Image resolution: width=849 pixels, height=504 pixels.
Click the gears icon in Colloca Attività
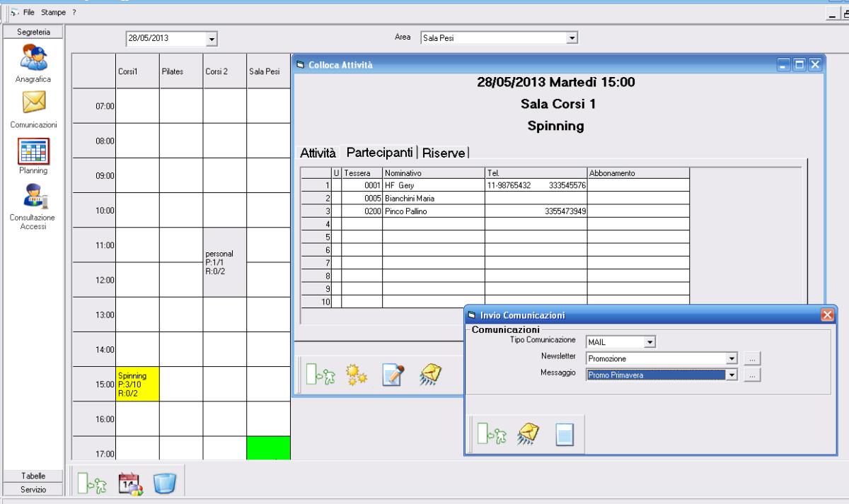(x=354, y=375)
